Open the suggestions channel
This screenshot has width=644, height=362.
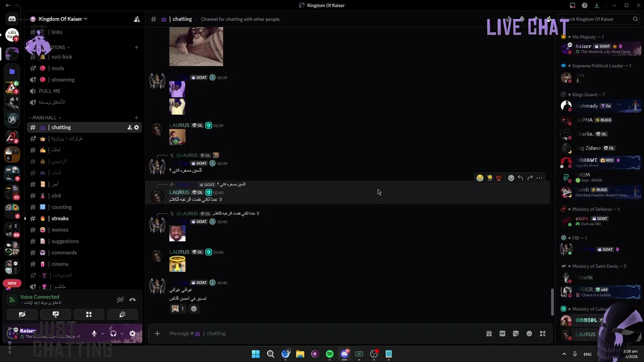click(x=85, y=241)
